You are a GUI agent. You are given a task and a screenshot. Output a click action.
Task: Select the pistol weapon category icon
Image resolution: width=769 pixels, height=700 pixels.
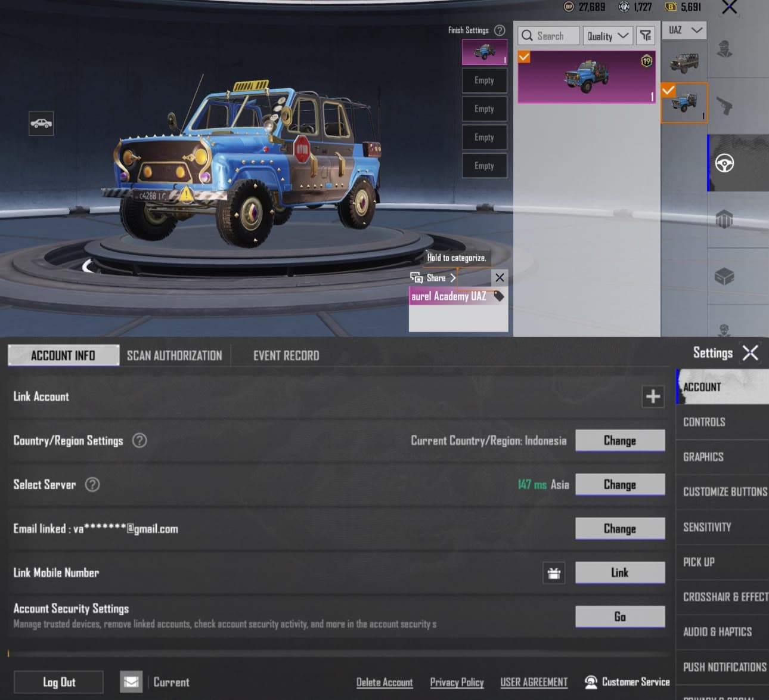click(724, 106)
